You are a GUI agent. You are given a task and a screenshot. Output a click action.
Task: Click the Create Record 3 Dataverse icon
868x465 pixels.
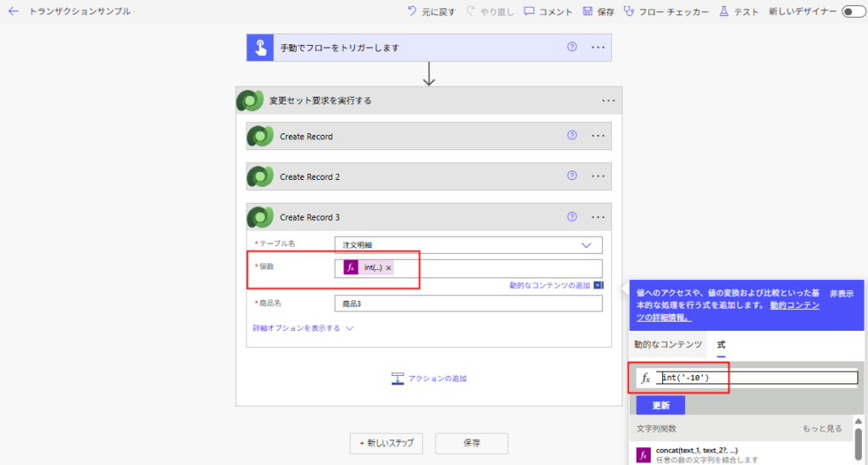pyautogui.click(x=260, y=217)
